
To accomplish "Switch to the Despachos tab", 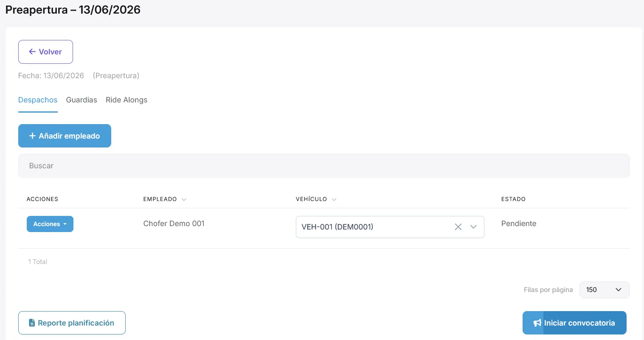I will point(38,100).
